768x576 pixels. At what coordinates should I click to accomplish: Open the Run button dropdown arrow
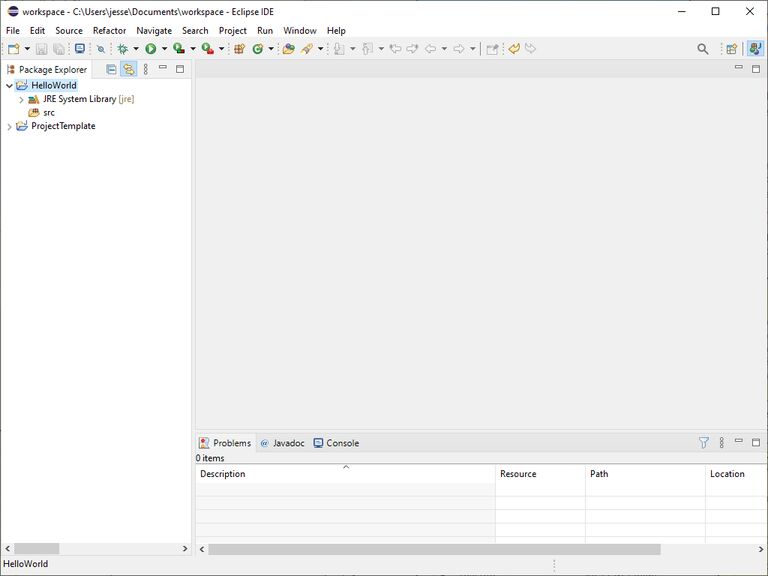(x=164, y=49)
